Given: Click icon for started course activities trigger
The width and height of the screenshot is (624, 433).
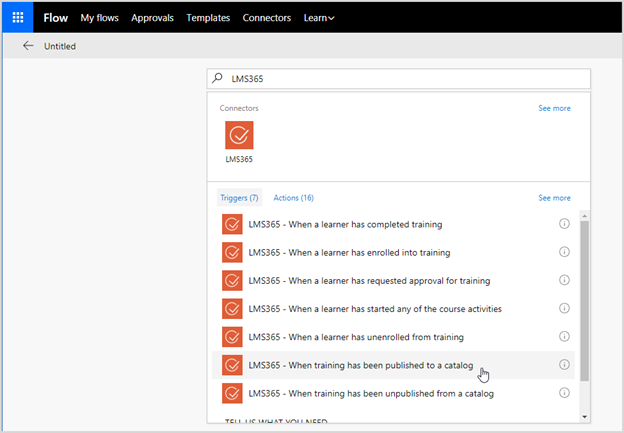Looking at the screenshot, I should [x=232, y=309].
